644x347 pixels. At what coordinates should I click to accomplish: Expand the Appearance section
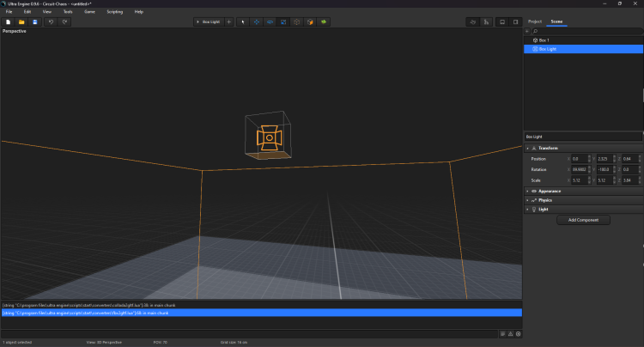click(549, 191)
